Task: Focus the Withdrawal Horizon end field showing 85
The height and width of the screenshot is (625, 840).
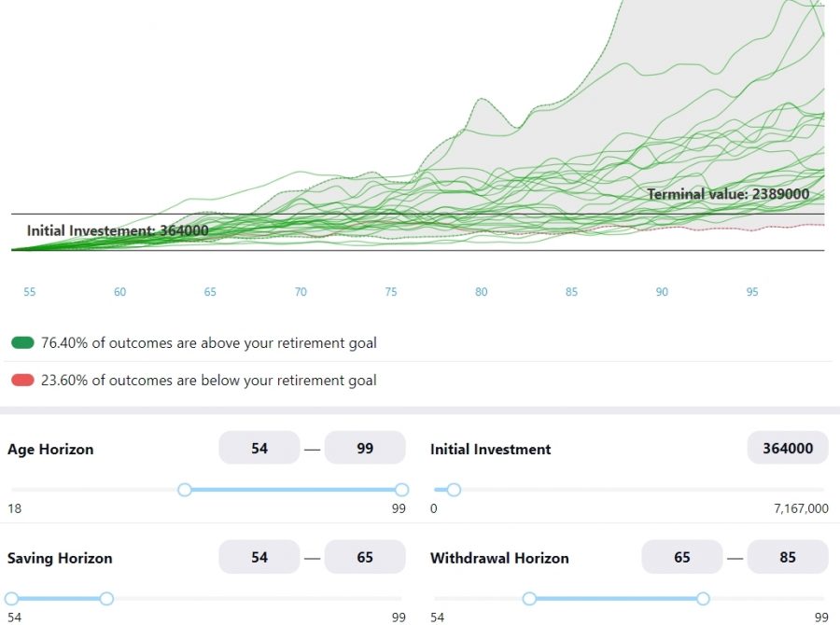Action: (788, 557)
